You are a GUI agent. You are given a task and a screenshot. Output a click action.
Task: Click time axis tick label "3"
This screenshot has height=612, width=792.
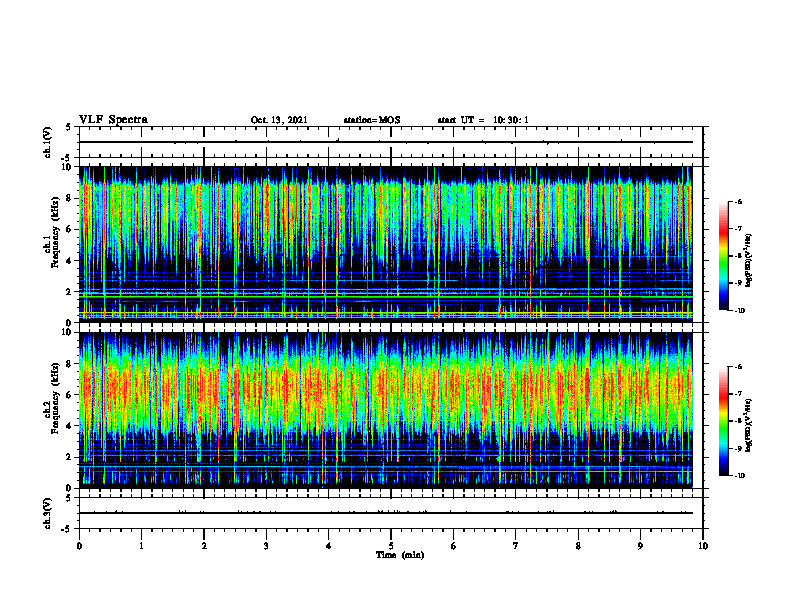click(266, 546)
